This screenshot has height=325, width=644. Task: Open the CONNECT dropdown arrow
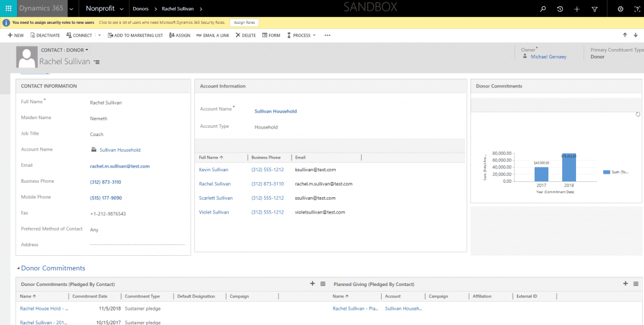[99, 35]
